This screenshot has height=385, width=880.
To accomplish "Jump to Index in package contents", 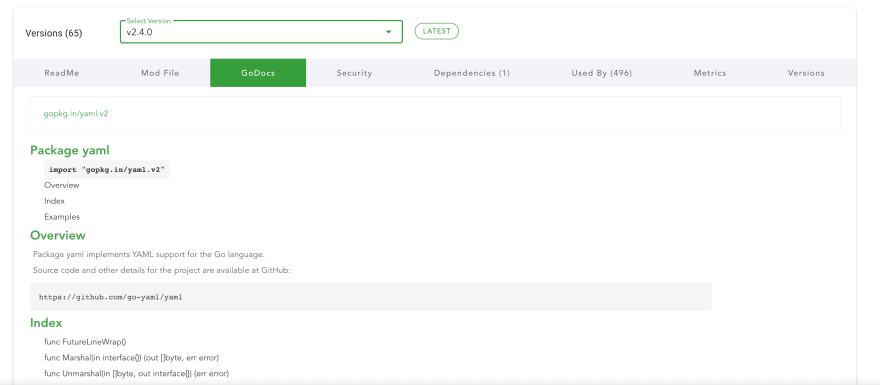I will [54, 201].
